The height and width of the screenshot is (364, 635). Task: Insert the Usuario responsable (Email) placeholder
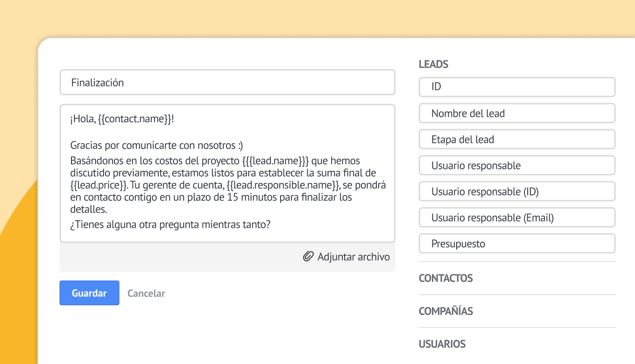(x=517, y=218)
